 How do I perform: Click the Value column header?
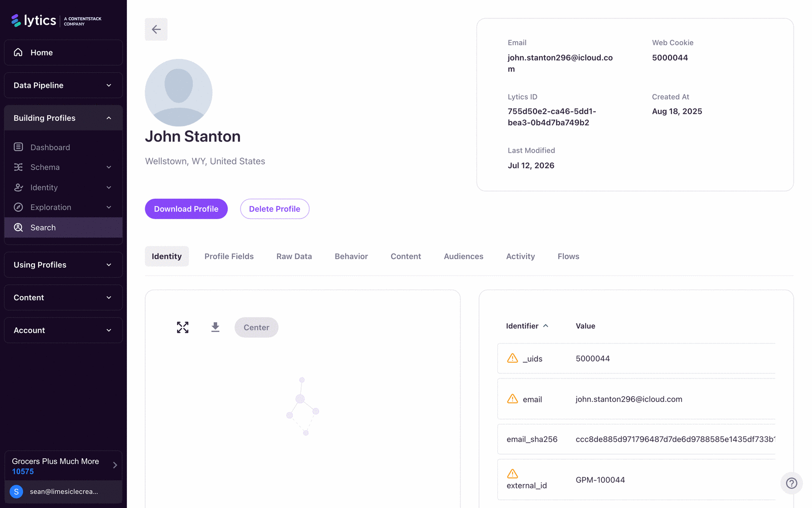point(585,326)
